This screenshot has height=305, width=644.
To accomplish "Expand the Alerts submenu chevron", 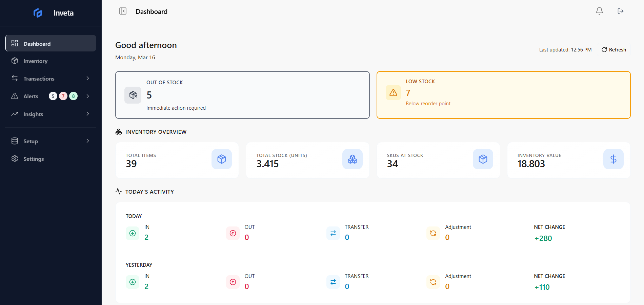I will click(x=88, y=96).
